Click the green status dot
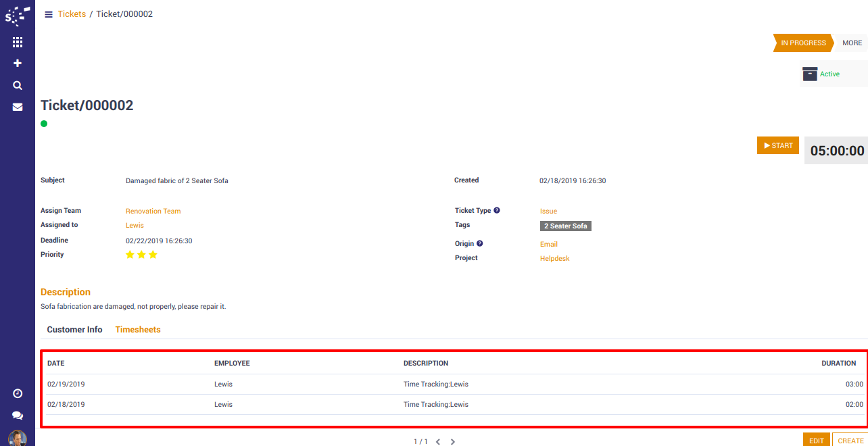Viewport: 868px width, 446px height. [44, 124]
